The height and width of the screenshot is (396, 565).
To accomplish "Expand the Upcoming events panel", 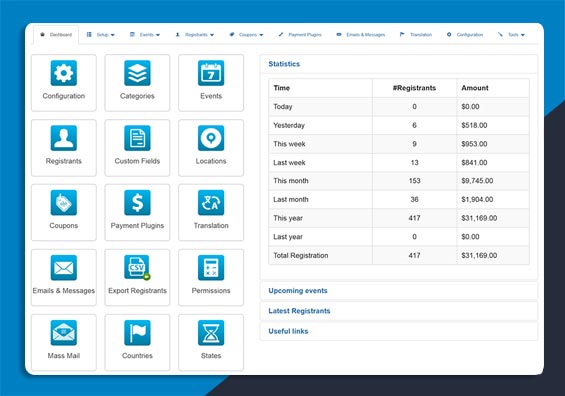I will coord(298,291).
